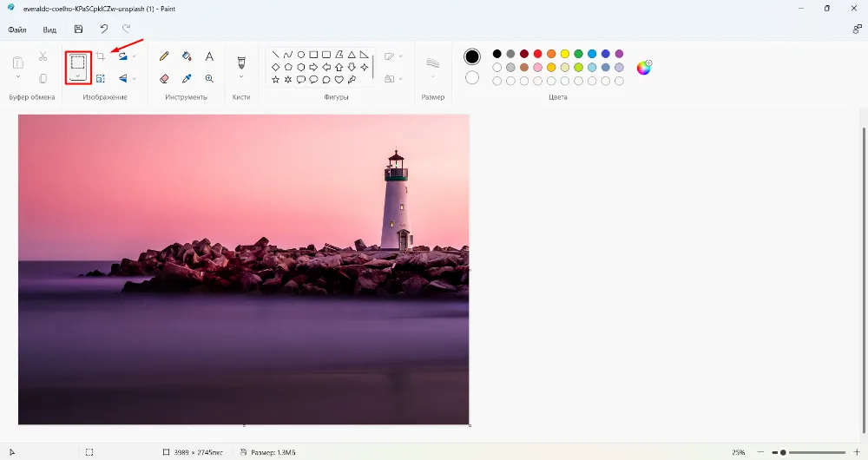Select the Pencil tool

[x=165, y=56]
